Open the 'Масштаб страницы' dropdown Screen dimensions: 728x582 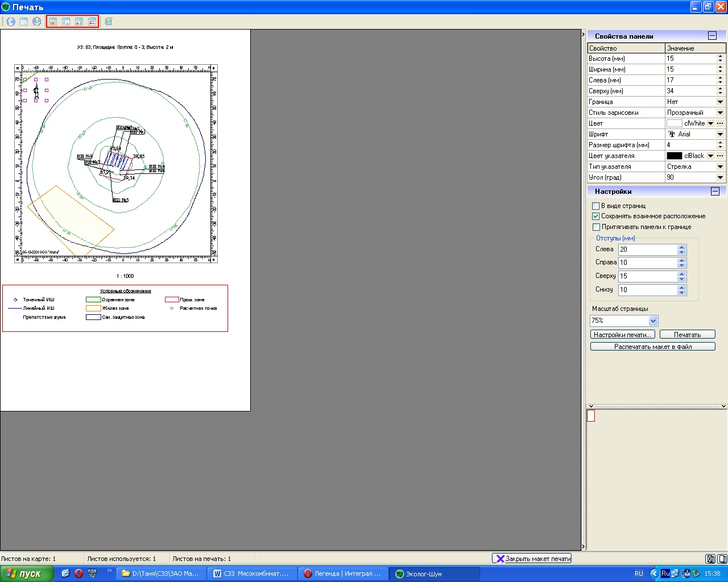pyautogui.click(x=653, y=321)
